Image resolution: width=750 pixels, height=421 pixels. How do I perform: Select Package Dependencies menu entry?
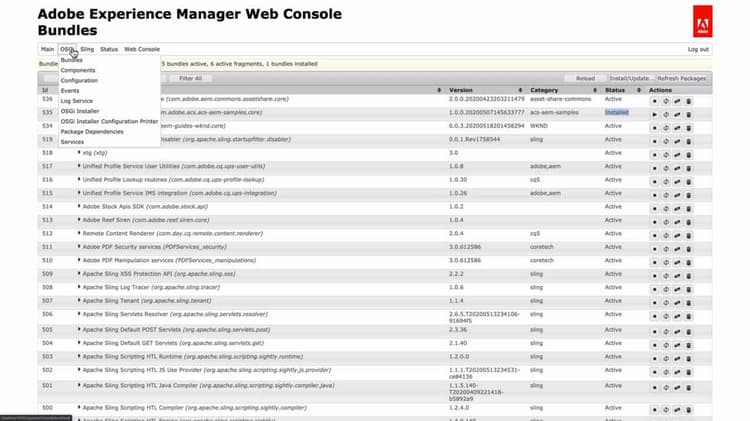point(92,132)
